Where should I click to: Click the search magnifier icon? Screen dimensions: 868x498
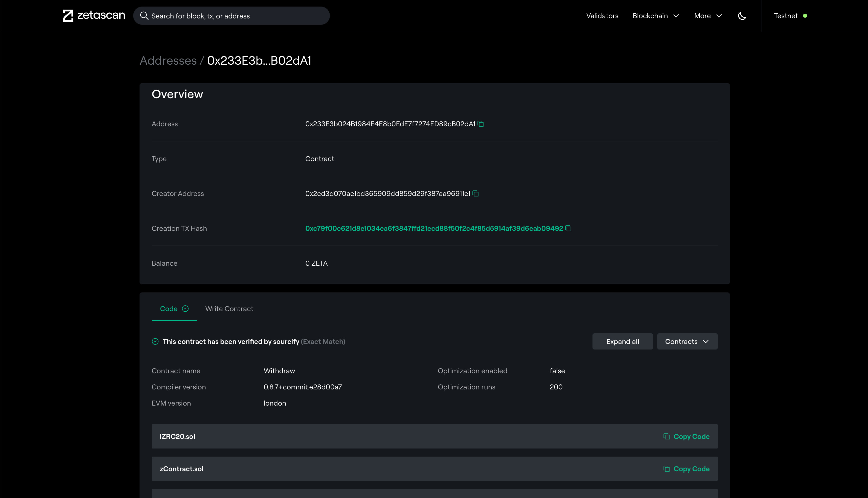[144, 16]
